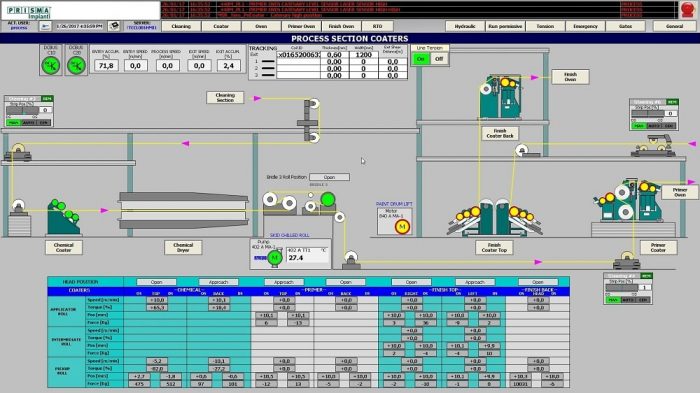Click the Primer Coater machine graphic
Viewport: 700px width, 393px height.
(628, 201)
